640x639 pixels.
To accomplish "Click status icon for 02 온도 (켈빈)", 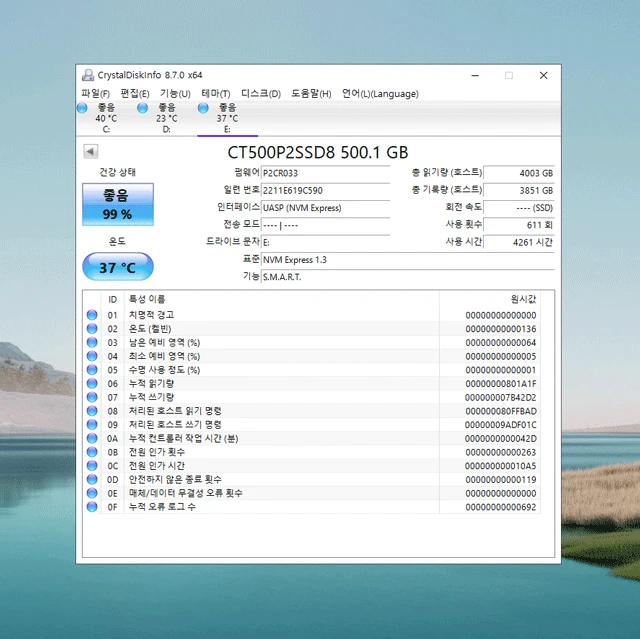I will (92, 328).
